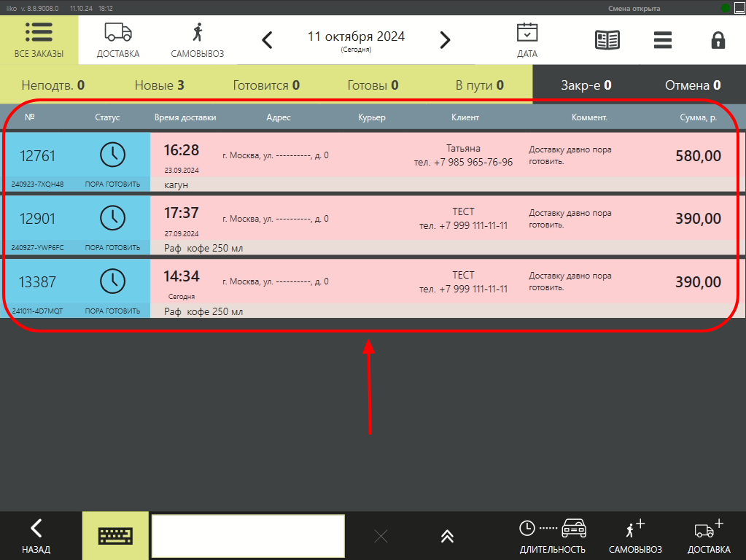Open the ДАТА calendar picker

click(527, 40)
